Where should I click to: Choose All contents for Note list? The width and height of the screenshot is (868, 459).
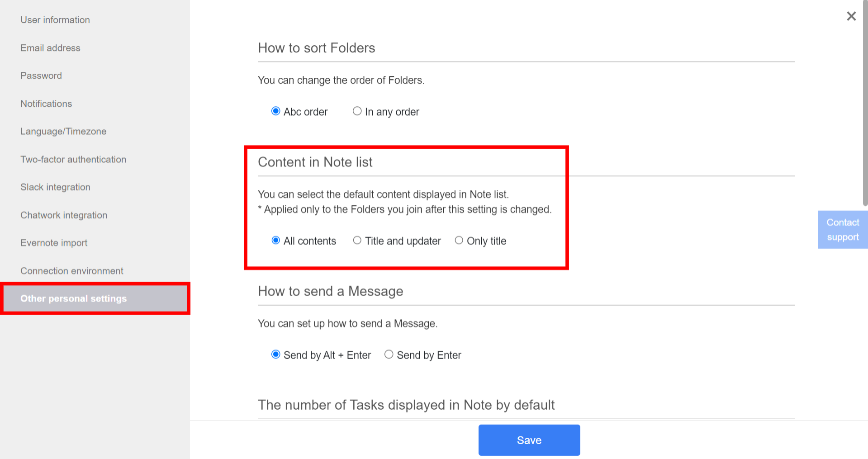(x=275, y=240)
